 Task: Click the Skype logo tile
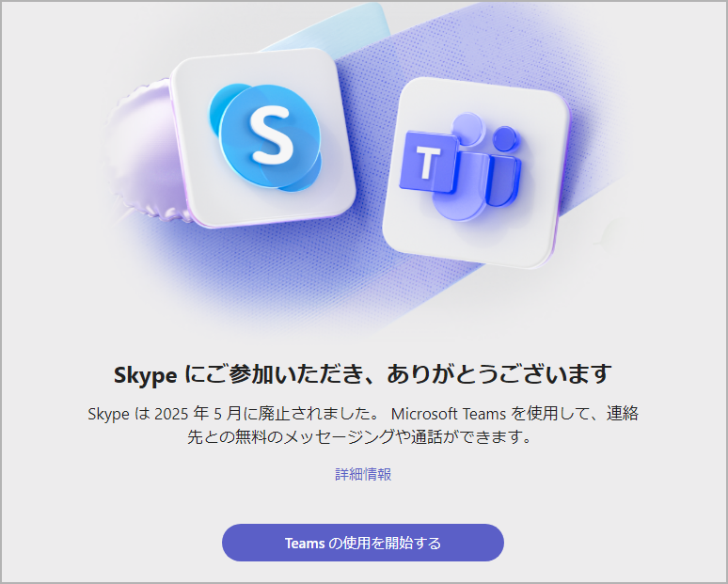[262, 138]
